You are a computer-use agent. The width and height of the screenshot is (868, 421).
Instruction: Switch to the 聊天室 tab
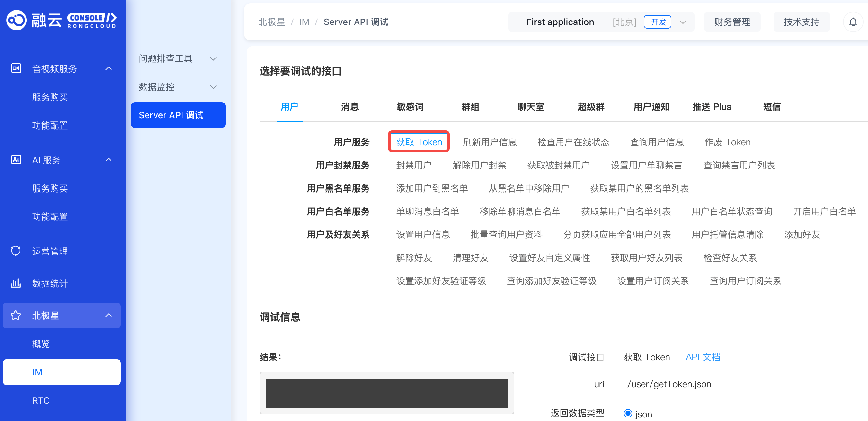(530, 107)
